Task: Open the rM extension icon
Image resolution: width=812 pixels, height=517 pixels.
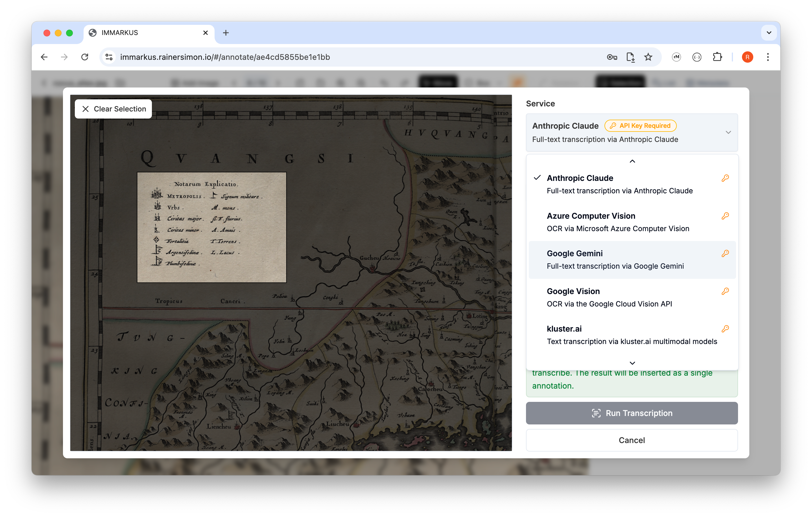Action: pyautogui.click(x=676, y=57)
